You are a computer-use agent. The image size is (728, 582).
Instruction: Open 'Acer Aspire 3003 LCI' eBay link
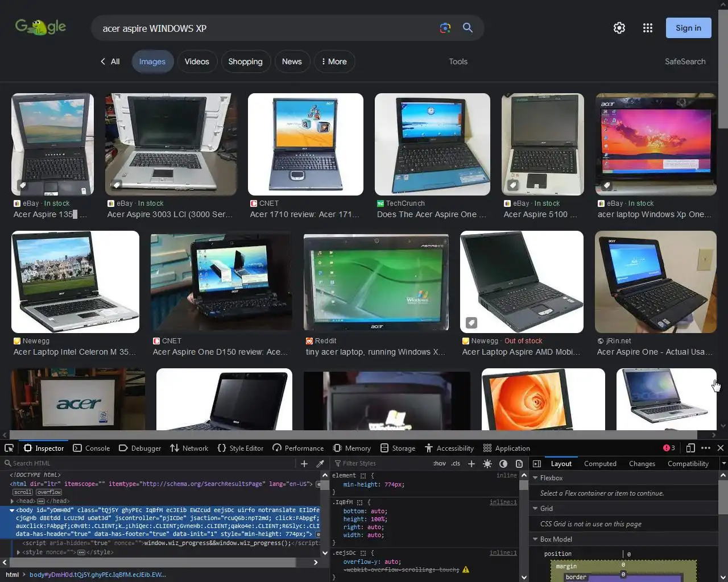point(169,214)
